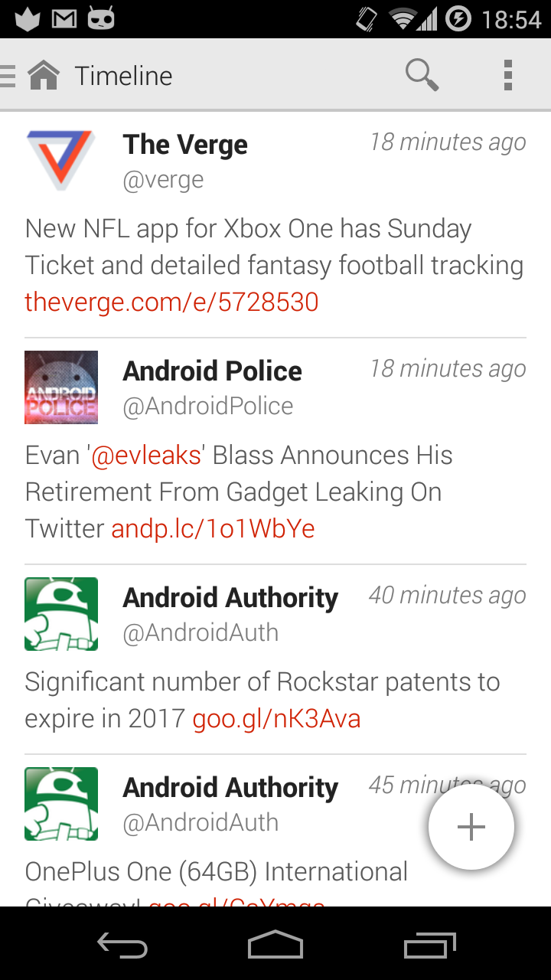
Task: Select The Verge account name
Action: 185,144
